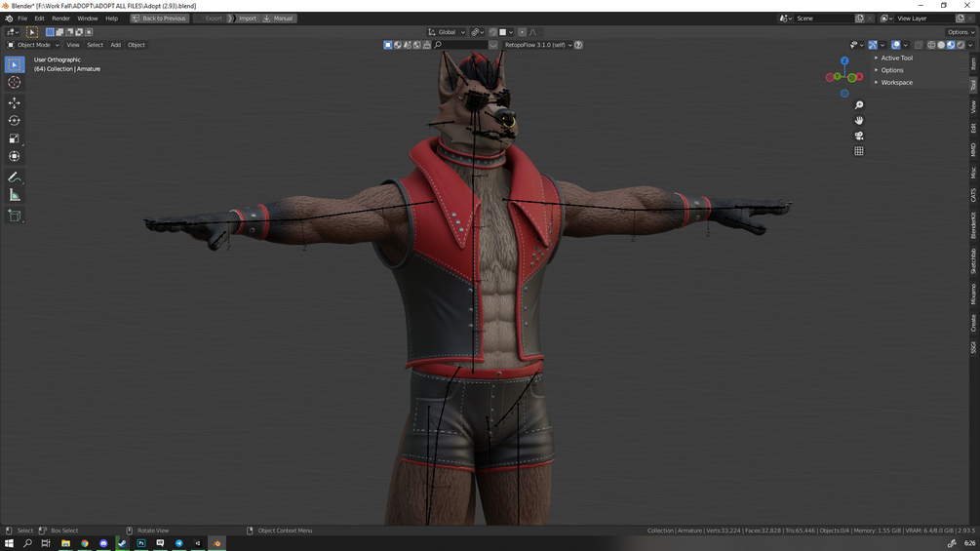Click the green Y axis on navigation gizmo
The height and width of the screenshot is (551, 980).
(x=837, y=76)
